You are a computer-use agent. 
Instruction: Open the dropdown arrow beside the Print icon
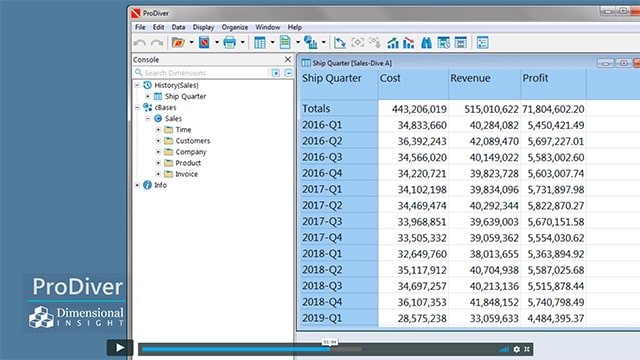(x=242, y=42)
